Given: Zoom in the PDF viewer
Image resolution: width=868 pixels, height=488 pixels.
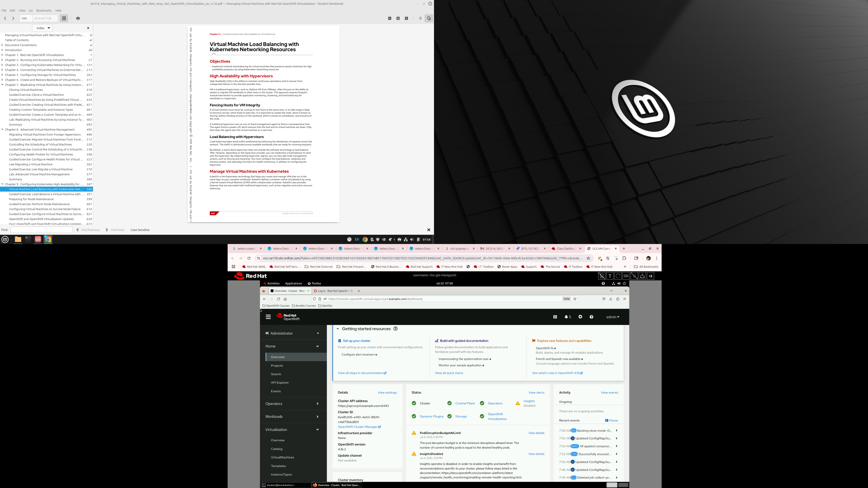Looking at the screenshot, I should (398, 18).
